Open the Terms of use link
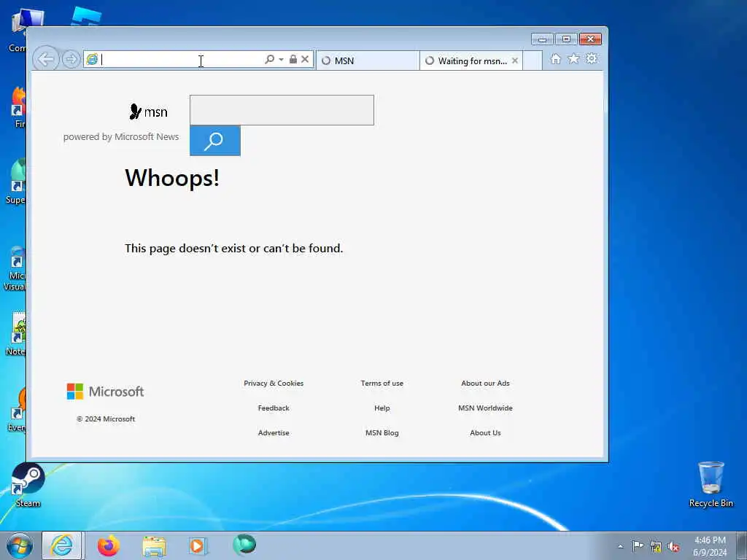Viewport: 747px width, 560px height. [x=382, y=384]
